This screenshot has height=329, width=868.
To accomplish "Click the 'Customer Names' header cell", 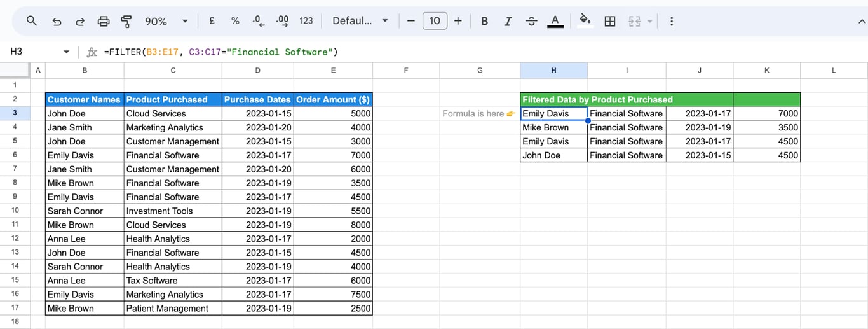I will click(85, 99).
